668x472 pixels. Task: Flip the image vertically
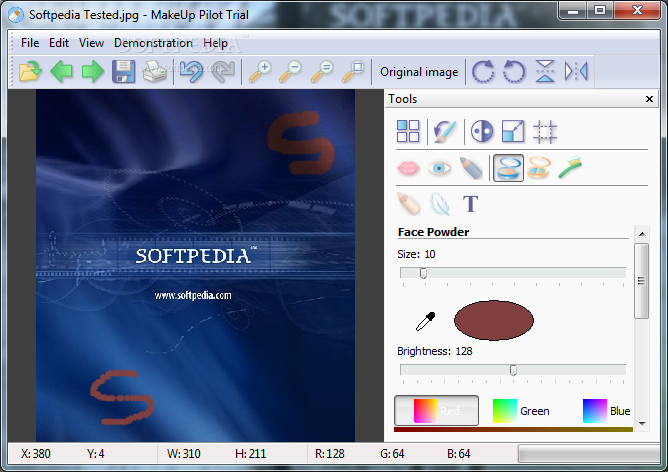(545, 71)
